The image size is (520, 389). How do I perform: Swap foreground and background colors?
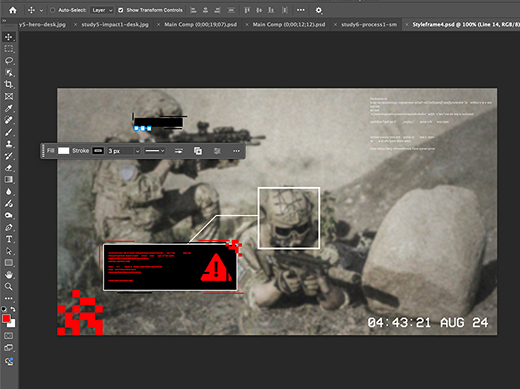(x=13, y=309)
